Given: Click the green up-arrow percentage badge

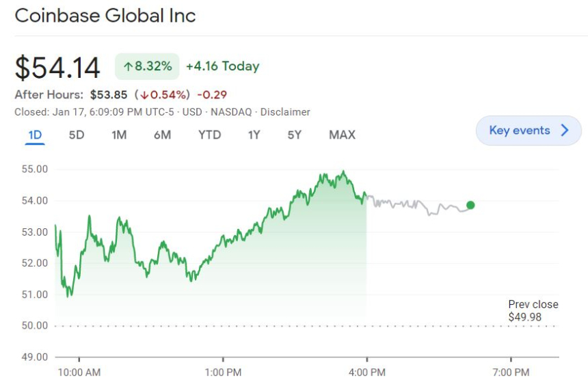Looking at the screenshot, I should pyautogui.click(x=147, y=66).
